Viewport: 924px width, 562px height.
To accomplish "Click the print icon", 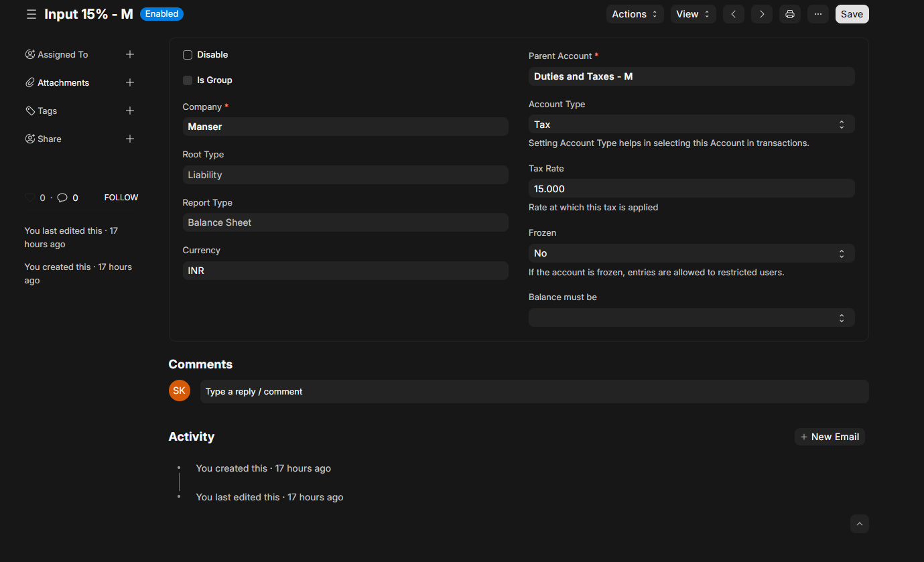I will point(790,14).
